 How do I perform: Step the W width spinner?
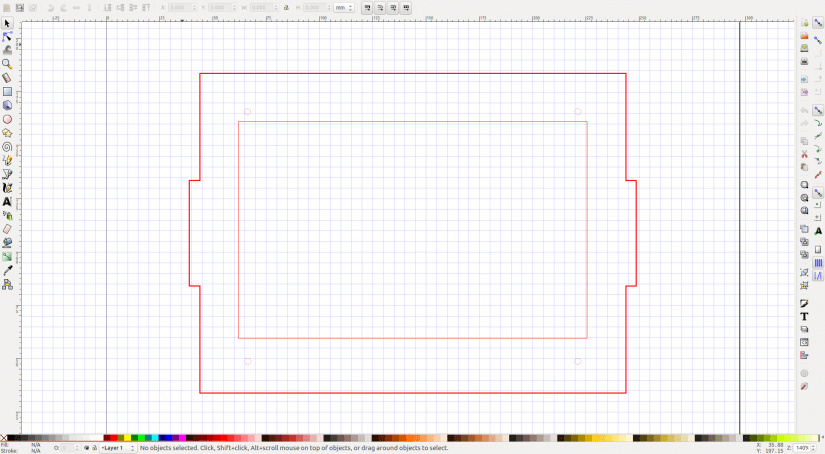coord(277,8)
